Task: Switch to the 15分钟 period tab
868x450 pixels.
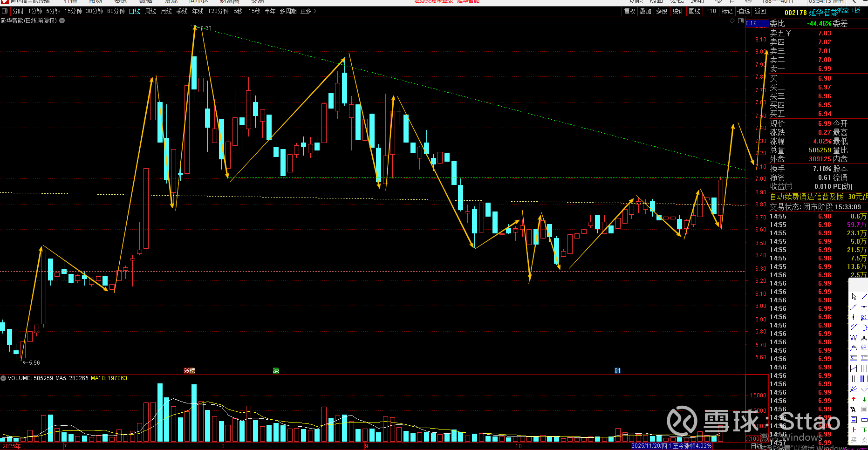Action: click(73, 11)
